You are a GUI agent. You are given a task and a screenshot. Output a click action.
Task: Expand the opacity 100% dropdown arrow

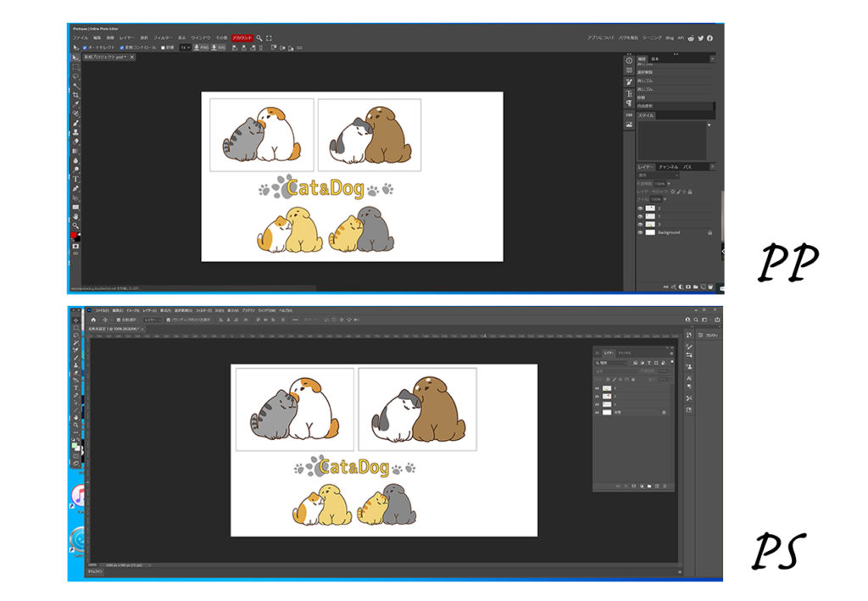click(668, 183)
